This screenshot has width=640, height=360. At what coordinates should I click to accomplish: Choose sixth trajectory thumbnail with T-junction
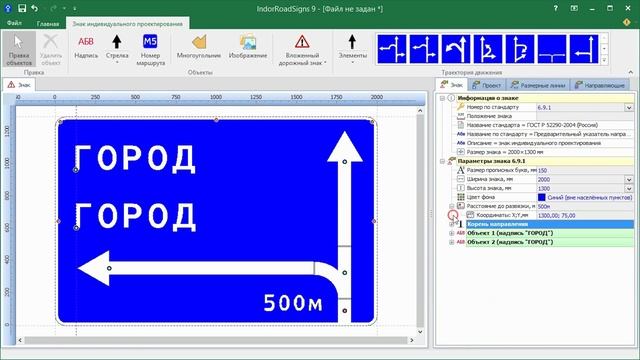(552, 49)
